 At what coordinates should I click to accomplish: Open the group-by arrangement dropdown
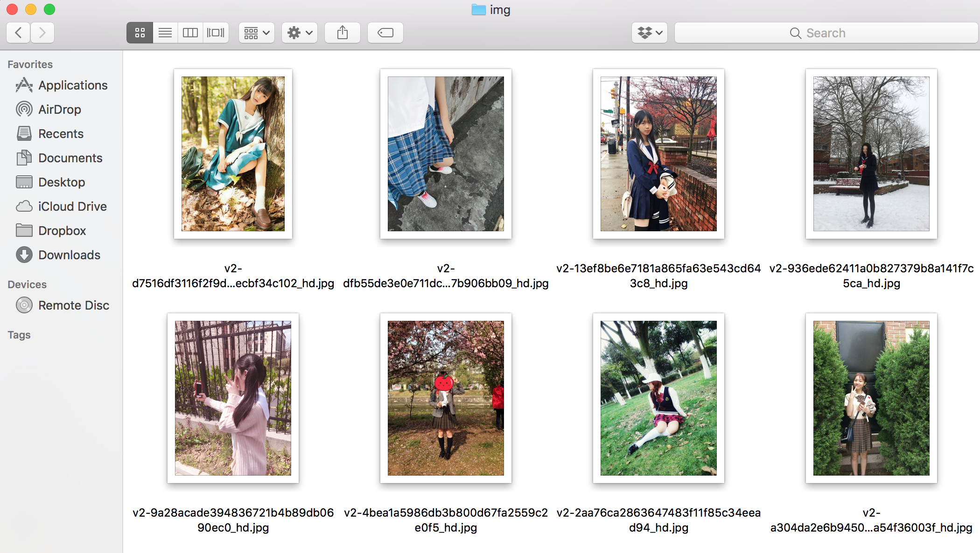[257, 33]
